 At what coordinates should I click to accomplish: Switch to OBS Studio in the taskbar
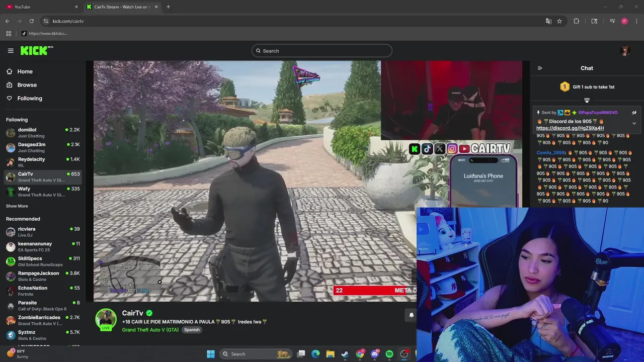(404, 354)
